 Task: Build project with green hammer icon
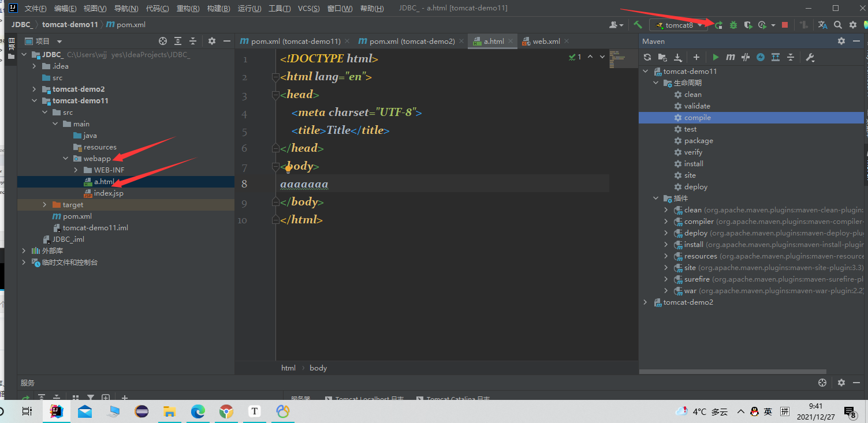(638, 25)
